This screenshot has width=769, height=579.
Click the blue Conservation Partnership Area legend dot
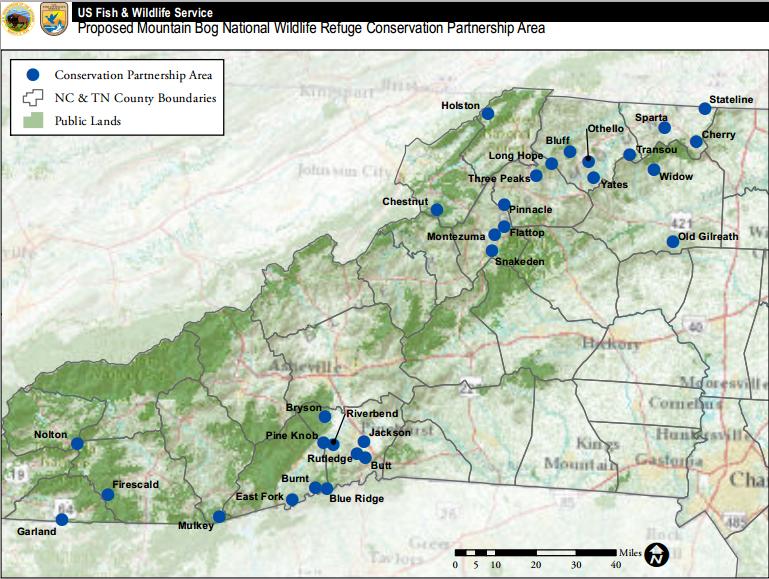(x=33, y=75)
